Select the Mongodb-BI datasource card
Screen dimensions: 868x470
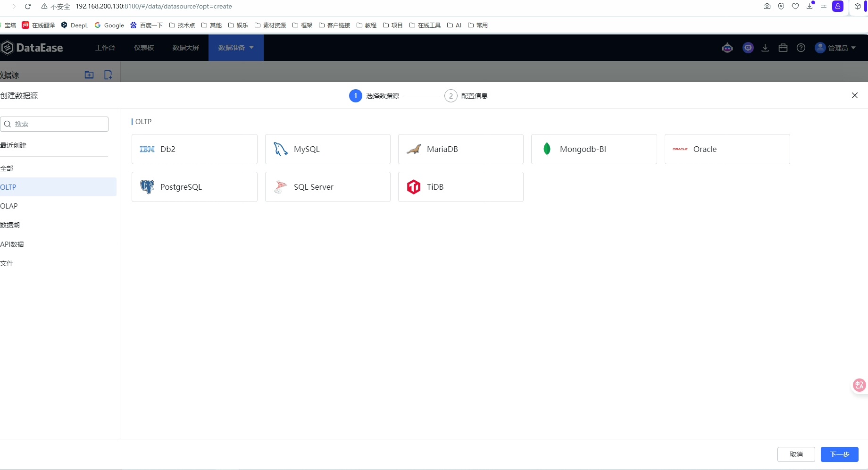point(594,149)
